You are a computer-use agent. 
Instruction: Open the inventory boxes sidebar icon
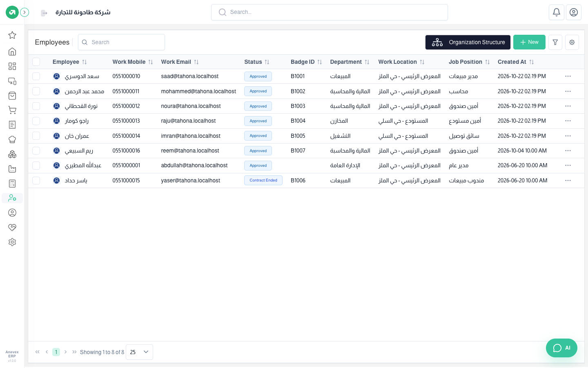pyautogui.click(x=12, y=154)
